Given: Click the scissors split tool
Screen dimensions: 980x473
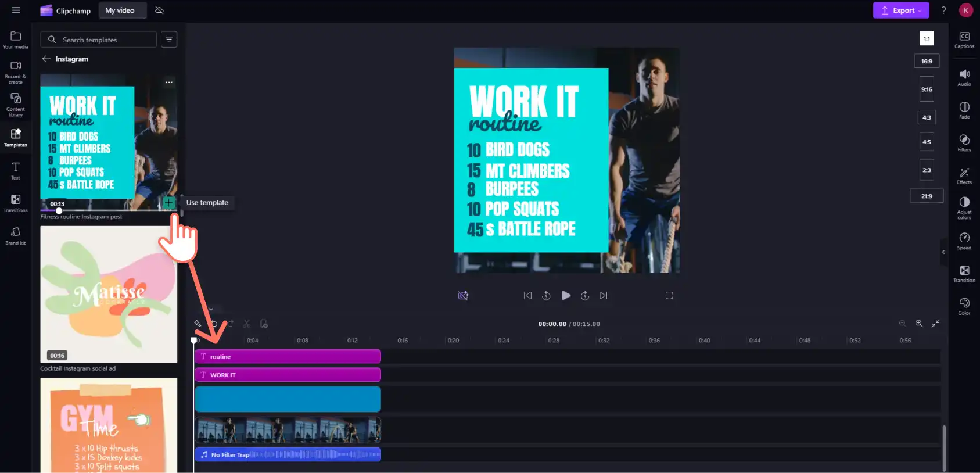Looking at the screenshot, I should click(247, 324).
